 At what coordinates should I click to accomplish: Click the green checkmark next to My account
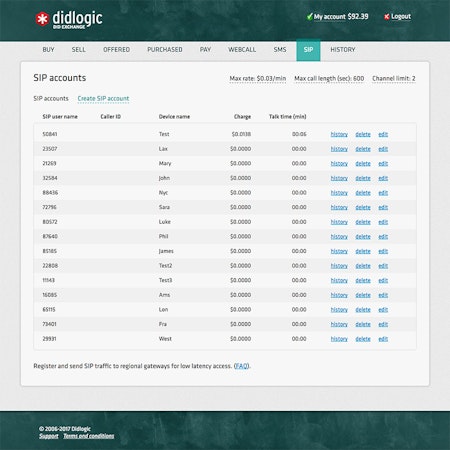point(310,16)
